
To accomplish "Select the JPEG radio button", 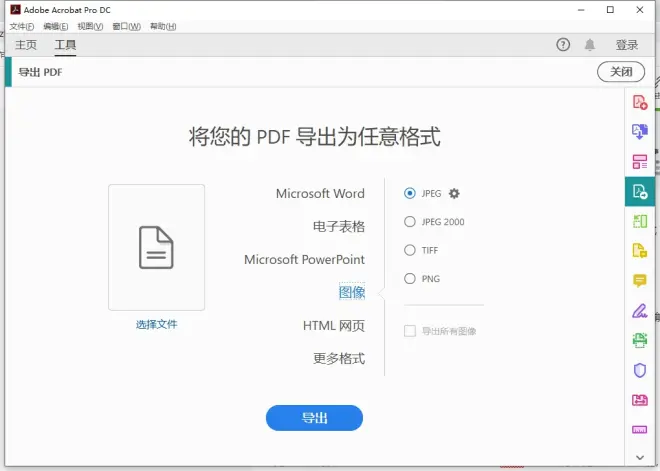I will pyautogui.click(x=410, y=193).
